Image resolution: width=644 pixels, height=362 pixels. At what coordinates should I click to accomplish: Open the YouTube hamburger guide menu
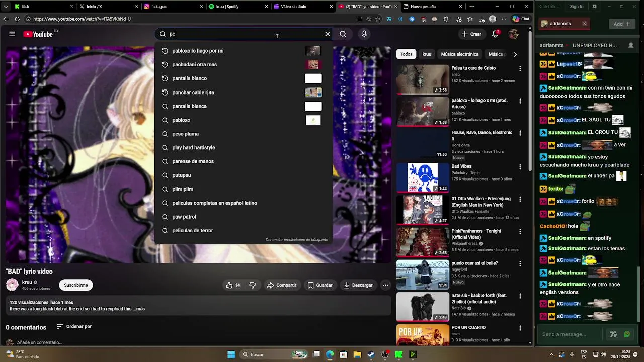[12, 34]
